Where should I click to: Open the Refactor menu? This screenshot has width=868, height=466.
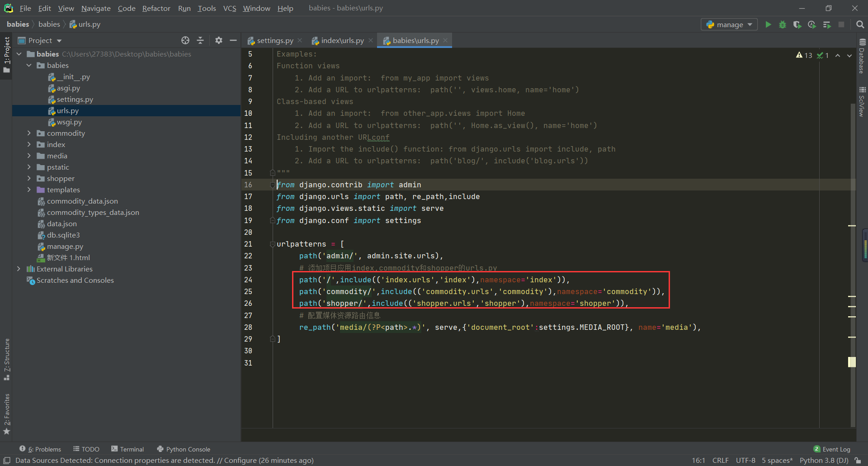156,8
